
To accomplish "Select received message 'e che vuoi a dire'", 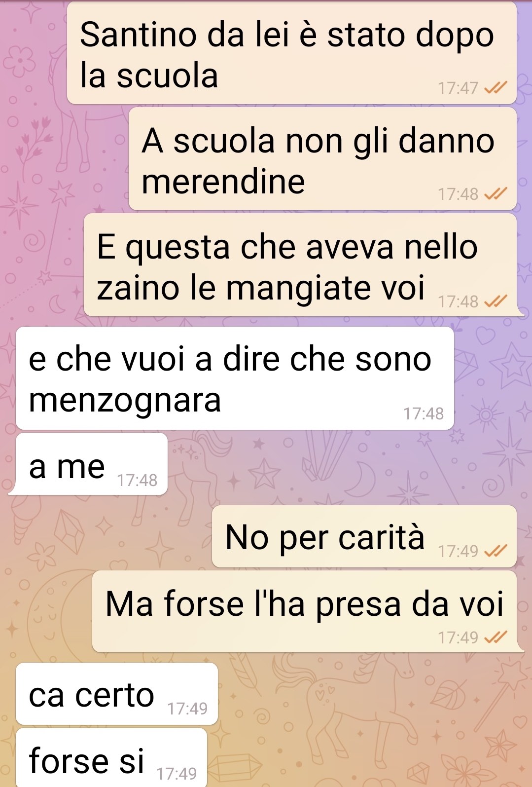I will click(235, 378).
